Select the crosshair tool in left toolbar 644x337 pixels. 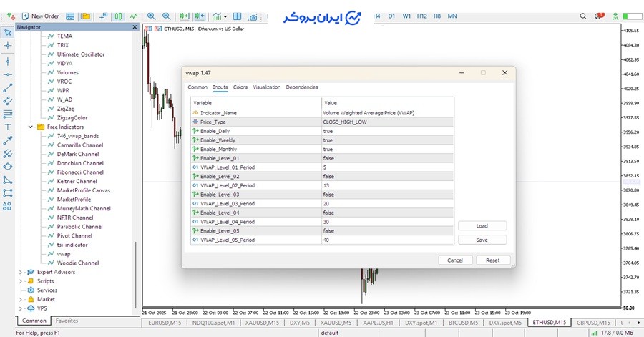click(8, 46)
